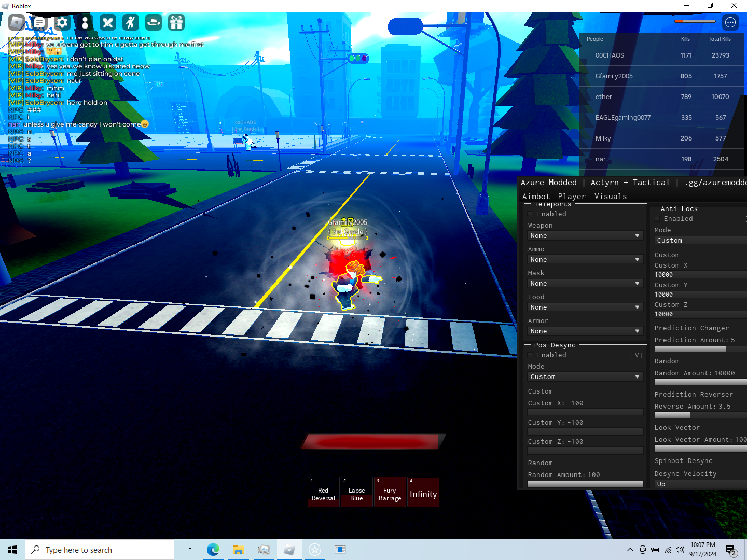Open the Armor dropdown
Screen dimensions: 747x560
pyautogui.click(x=585, y=331)
